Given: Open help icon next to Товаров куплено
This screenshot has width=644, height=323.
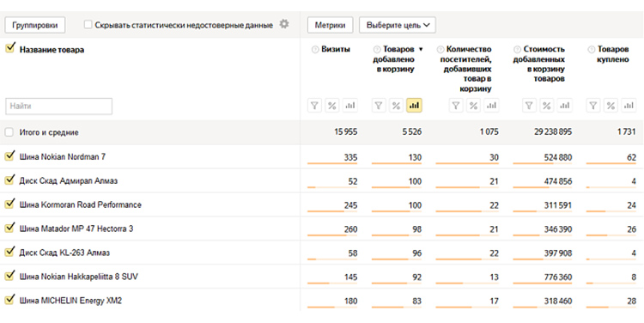Looking at the screenshot, I should (592, 50).
